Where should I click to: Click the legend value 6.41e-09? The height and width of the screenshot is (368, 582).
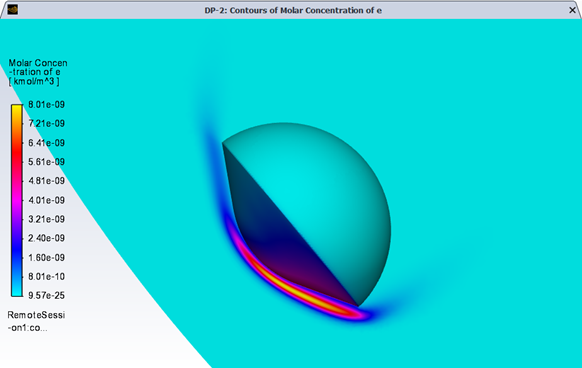(x=46, y=143)
